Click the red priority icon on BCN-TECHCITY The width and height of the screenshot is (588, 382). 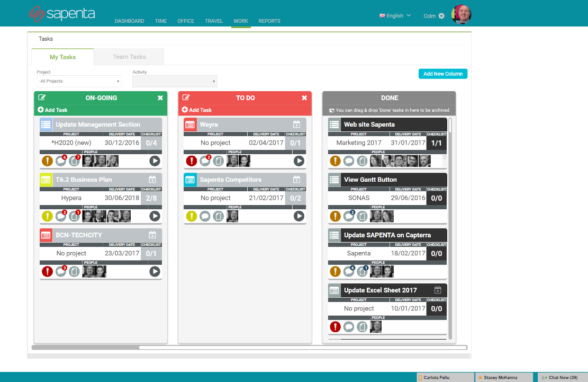[47, 272]
